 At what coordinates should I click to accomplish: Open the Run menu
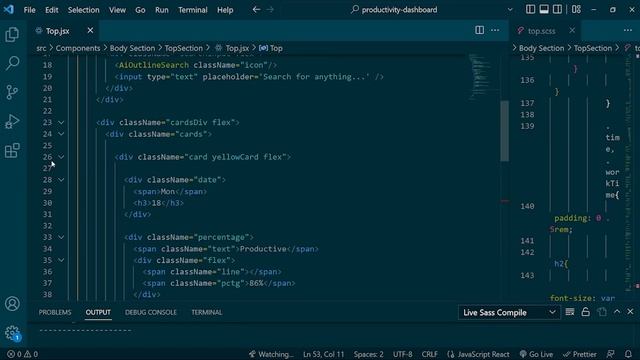pos(162,10)
